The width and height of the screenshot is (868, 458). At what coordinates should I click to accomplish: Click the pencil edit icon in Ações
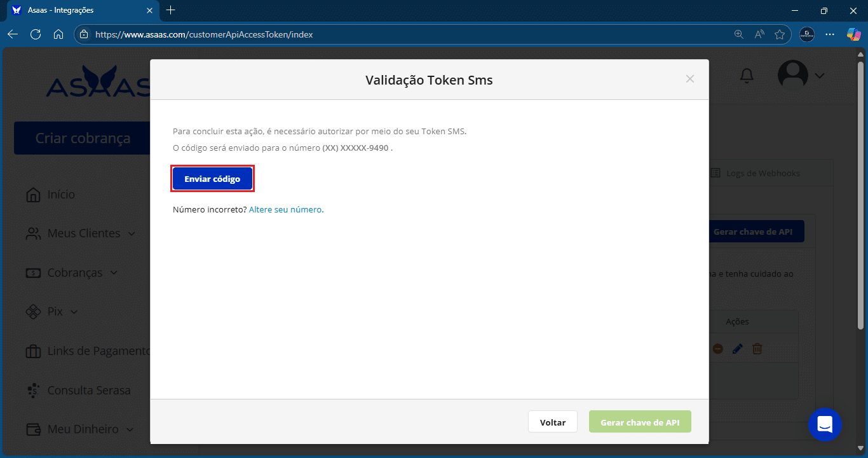[x=737, y=349]
